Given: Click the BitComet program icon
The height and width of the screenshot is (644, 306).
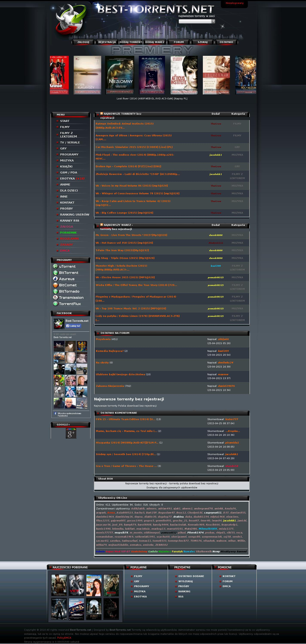Looking at the screenshot, I should pos(55,285).
